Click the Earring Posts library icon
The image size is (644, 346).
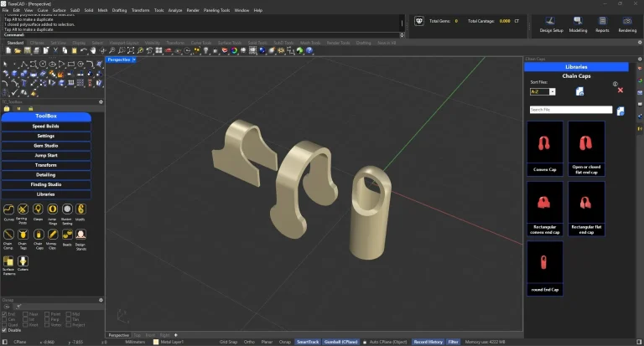point(23,209)
